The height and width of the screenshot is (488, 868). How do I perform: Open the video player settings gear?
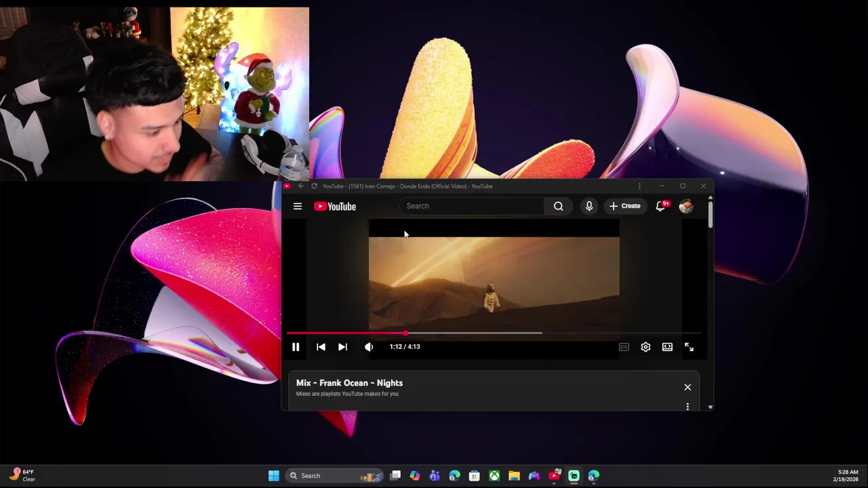[646, 347]
